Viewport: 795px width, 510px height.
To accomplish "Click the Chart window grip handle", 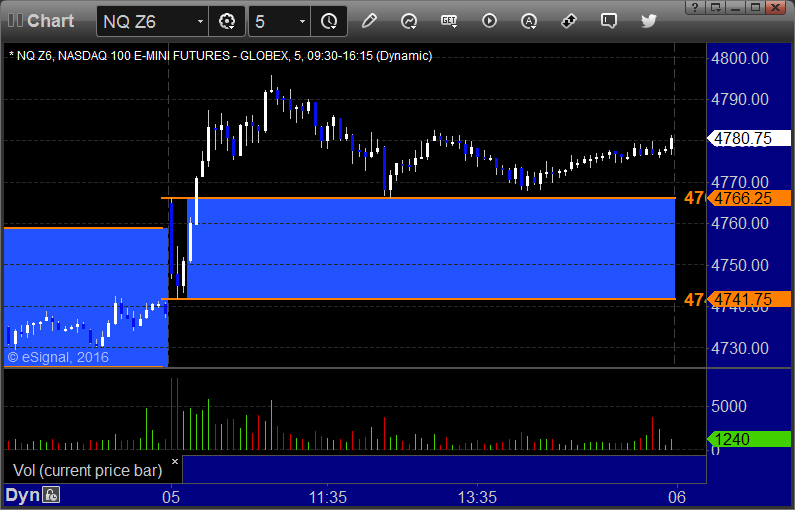I will coord(15,21).
